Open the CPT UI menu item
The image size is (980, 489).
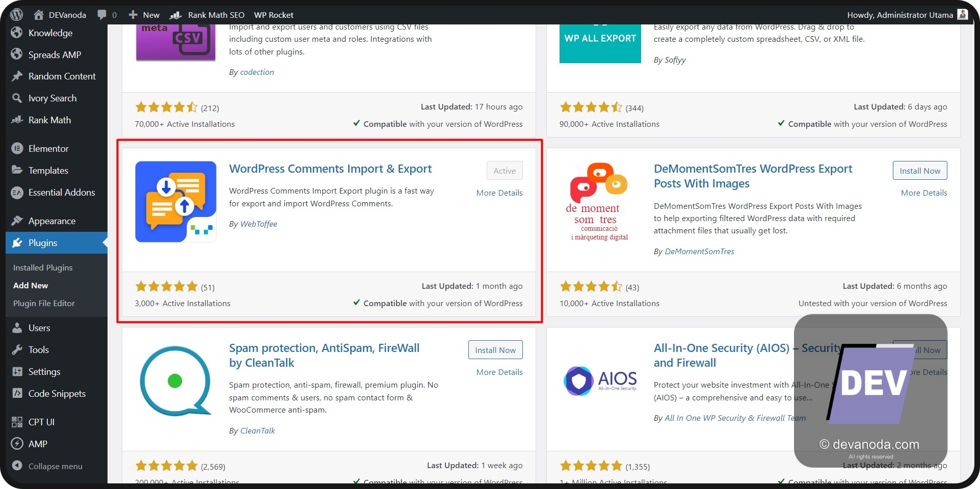(41, 422)
